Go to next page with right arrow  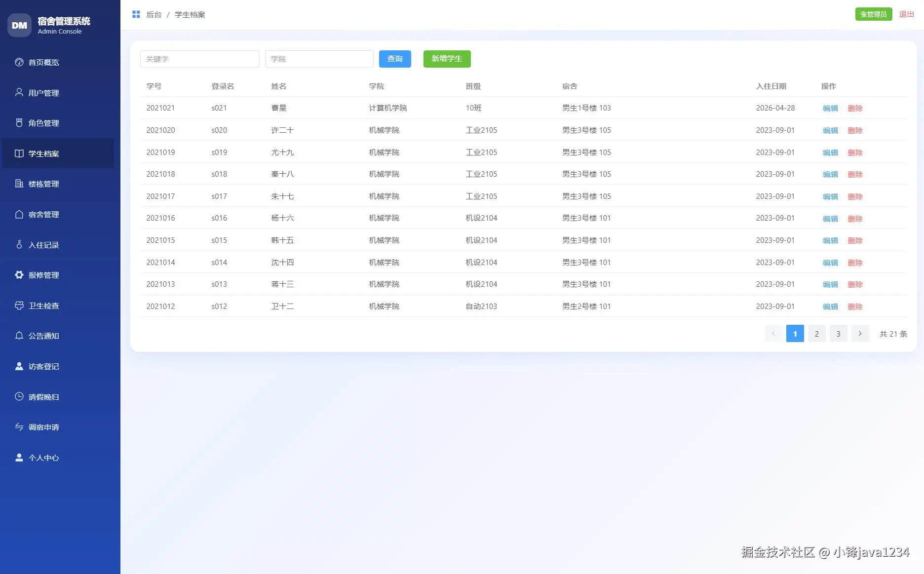(x=860, y=334)
